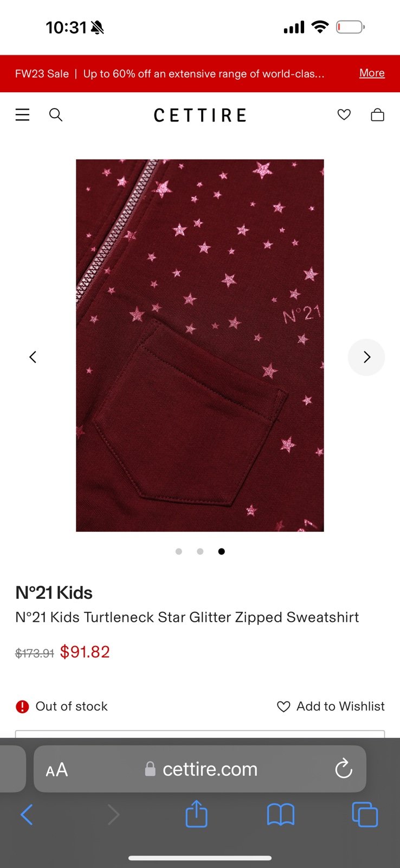Show previous product image with left arrow
Screen dimensions: 400x868
[x=33, y=357]
